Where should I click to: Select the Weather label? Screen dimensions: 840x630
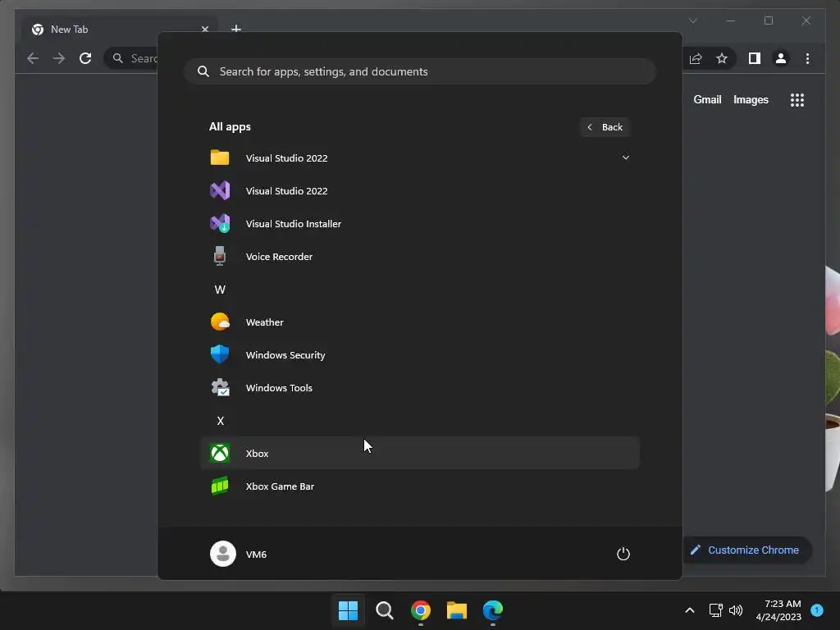click(265, 322)
